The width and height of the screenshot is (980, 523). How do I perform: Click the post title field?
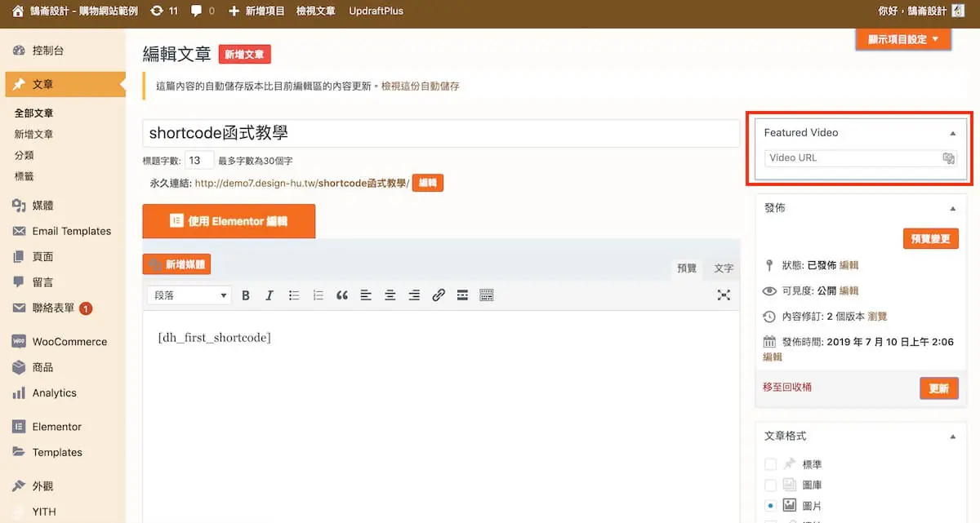pos(441,133)
